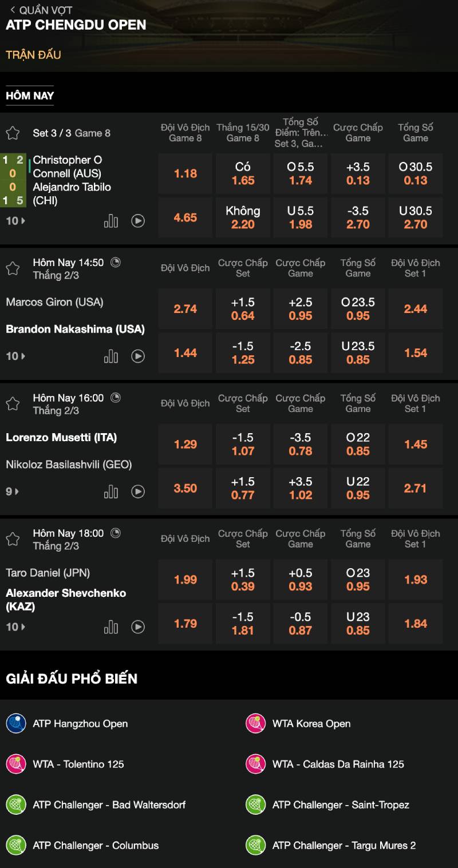The width and height of the screenshot is (458, 868).
Task: Star the Giron vs Nakashima match
Action: (x=13, y=268)
